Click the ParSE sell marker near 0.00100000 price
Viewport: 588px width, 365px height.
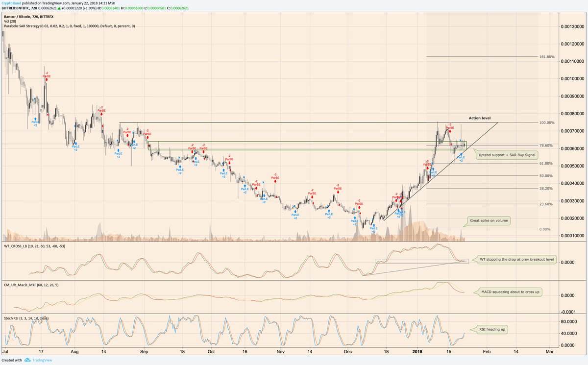(46, 76)
